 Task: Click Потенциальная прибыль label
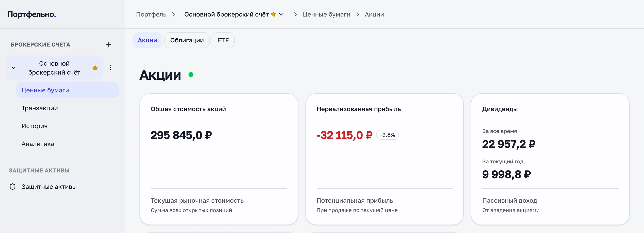[355, 201]
